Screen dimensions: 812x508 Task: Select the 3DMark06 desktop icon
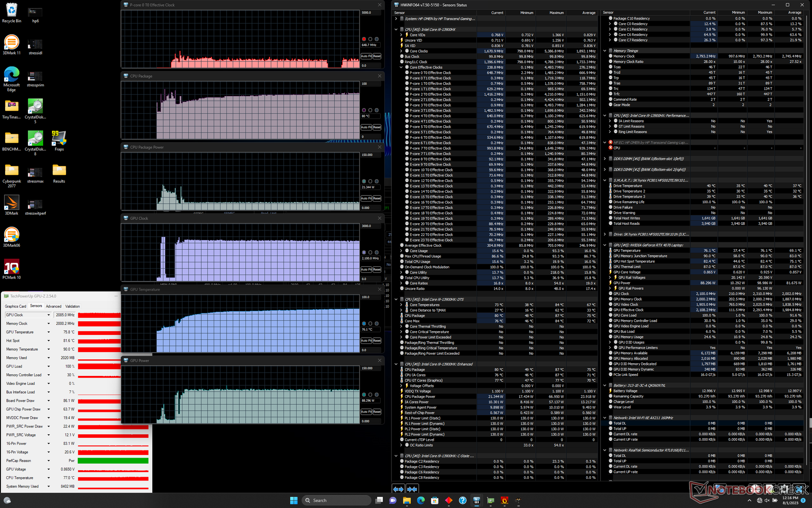click(11, 237)
